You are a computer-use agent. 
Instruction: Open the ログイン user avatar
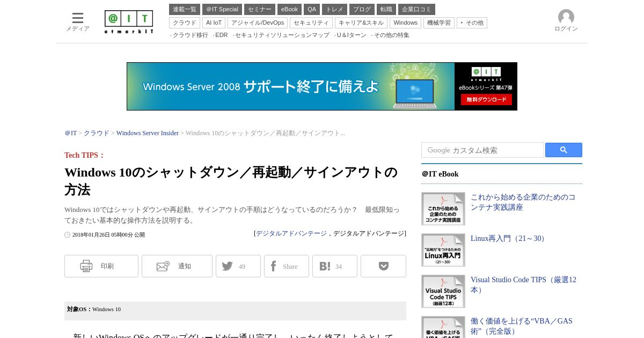click(x=566, y=21)
